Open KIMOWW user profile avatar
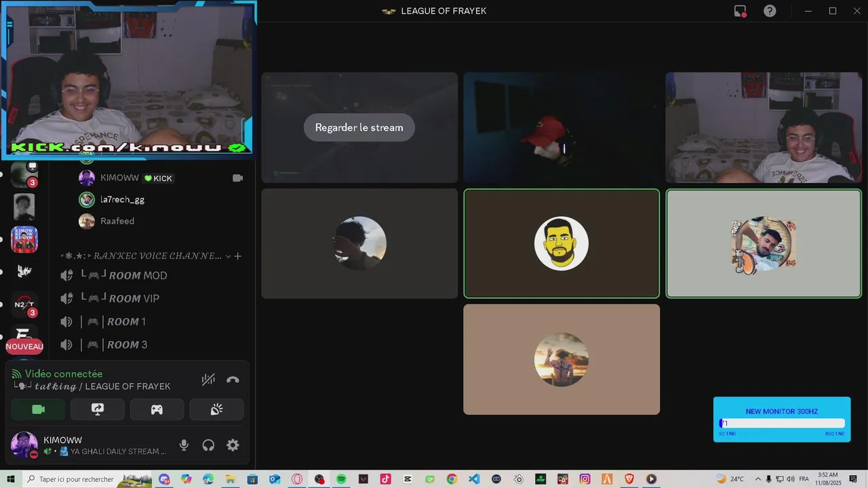Image resolution: width=868 pixels, height=488 pixels. pos(24,445)
